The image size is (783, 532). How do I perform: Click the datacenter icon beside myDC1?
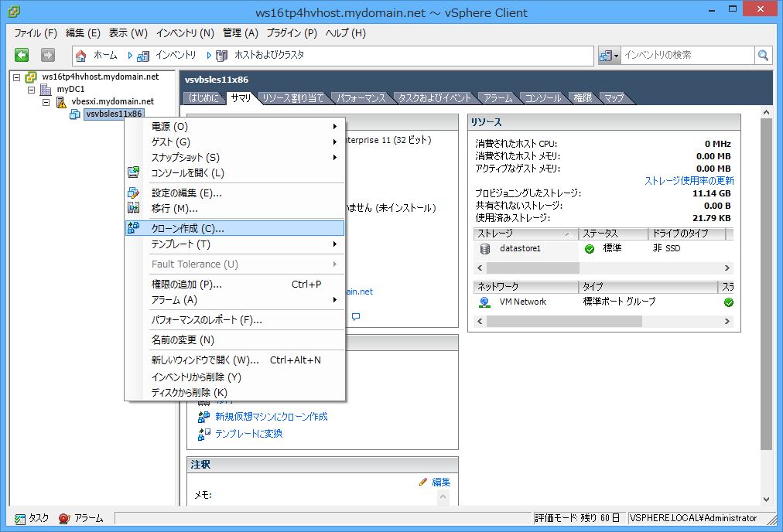(46, 90)
